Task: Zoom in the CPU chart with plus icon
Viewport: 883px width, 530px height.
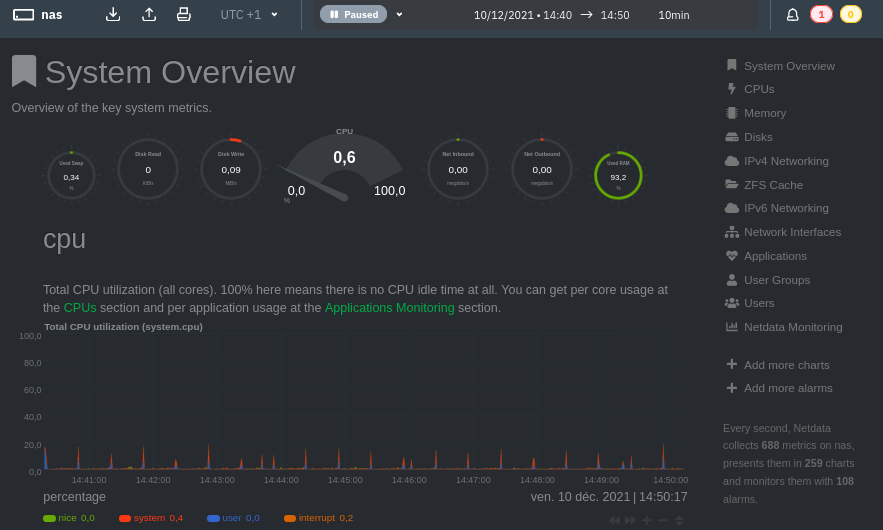Action: [646, 520]
